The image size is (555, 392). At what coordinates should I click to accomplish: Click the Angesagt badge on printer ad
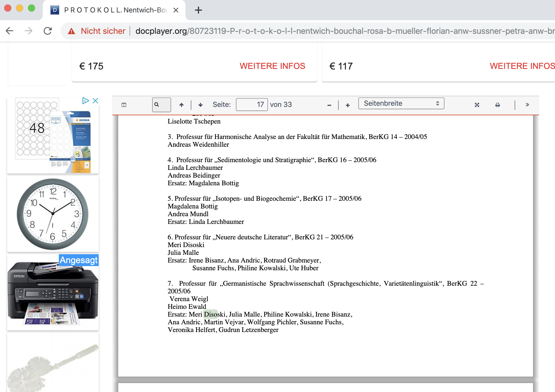click(79, 260)
